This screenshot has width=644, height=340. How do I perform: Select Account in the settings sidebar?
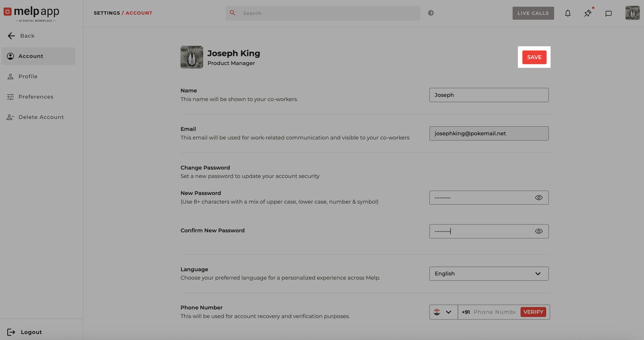click(31, 56)
